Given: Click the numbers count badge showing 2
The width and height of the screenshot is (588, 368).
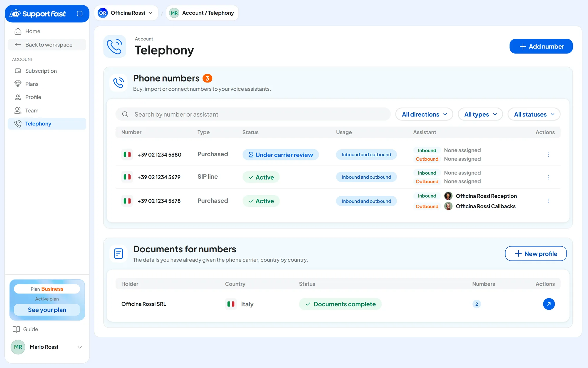Looking at the screenshot, I should pyautogui.click(x=477, y=304).
